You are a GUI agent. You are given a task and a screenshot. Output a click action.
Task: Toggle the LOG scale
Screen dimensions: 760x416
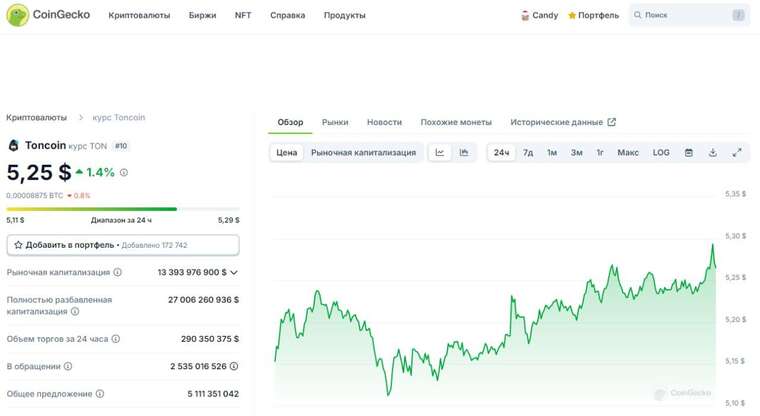[661, 153]
